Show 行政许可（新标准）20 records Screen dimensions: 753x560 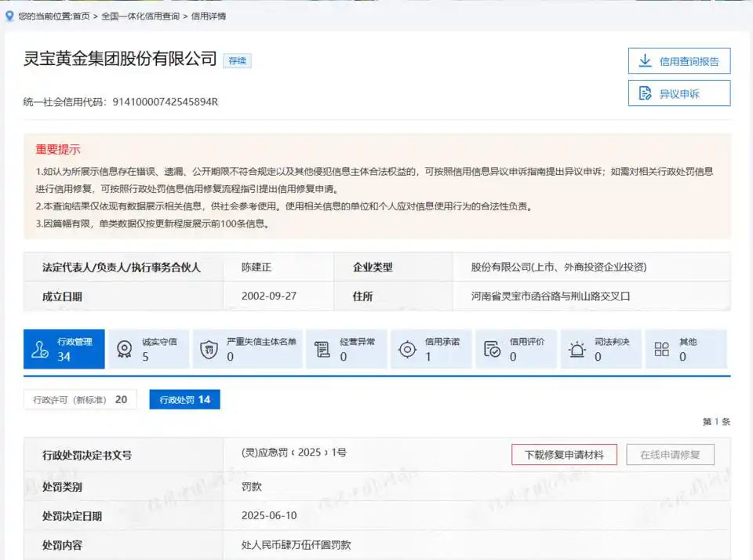click(80, 399)
